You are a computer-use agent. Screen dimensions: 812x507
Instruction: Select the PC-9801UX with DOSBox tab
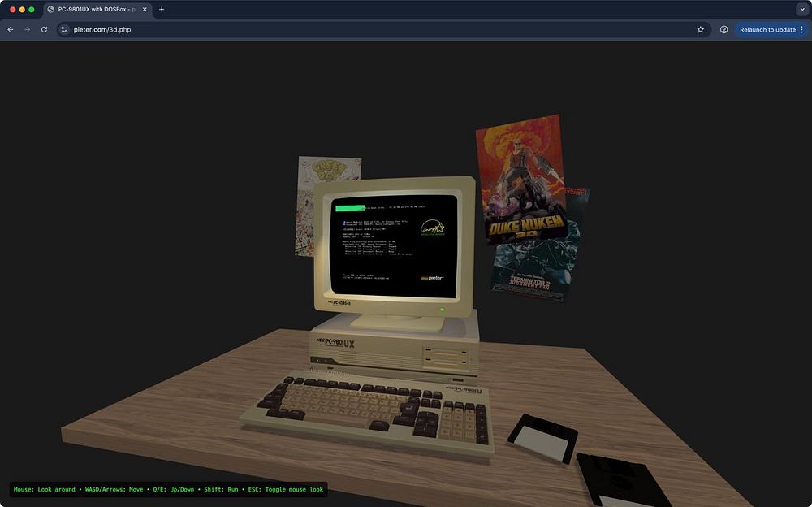(97, 9)
